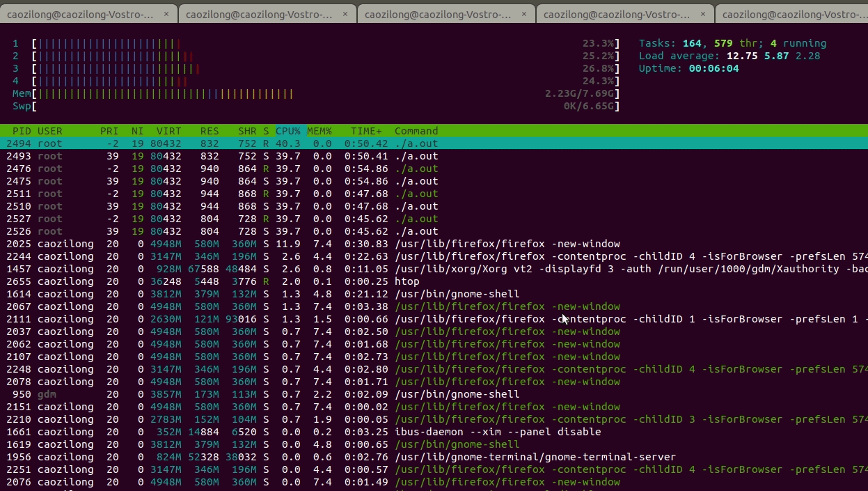Select gnome-shell process row PID 1614
The height and width of the screenshot is (491, 868).
pyautogui.click(x=434, y=294)
